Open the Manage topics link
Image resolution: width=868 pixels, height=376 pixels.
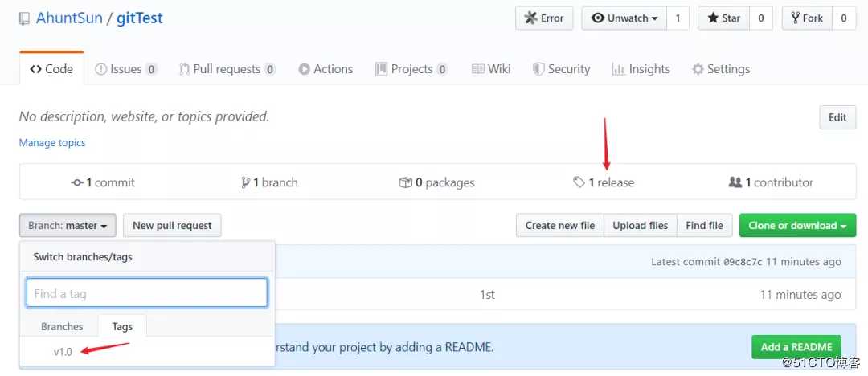coord(52,143)
